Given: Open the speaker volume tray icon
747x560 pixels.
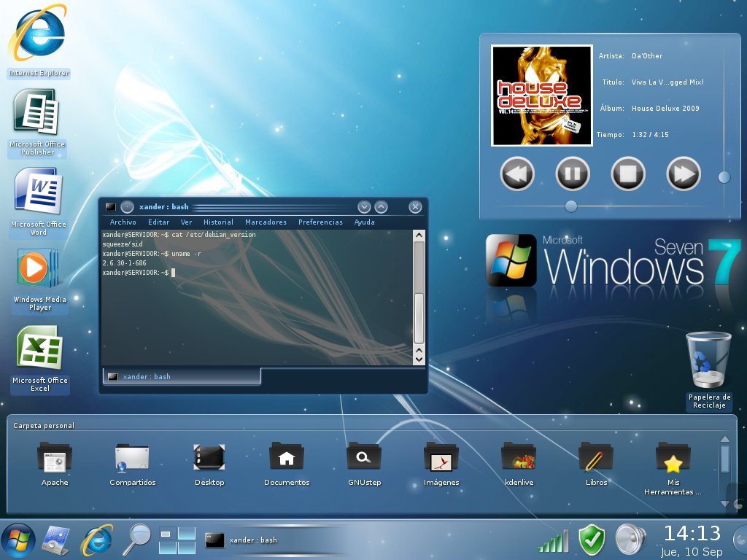Looking at the screenshot, I should (x=630, y=540).
